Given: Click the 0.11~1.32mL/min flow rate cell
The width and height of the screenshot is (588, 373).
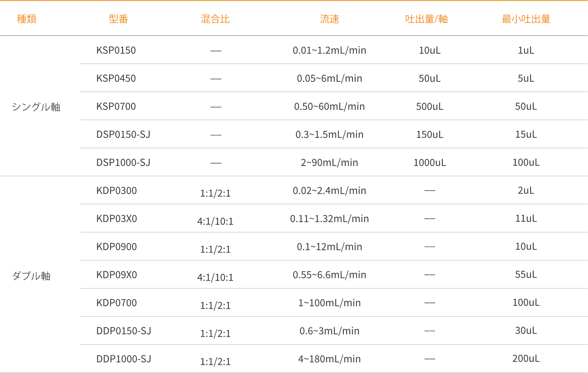Looking at the screenshot, I should (x=329, y=218).
